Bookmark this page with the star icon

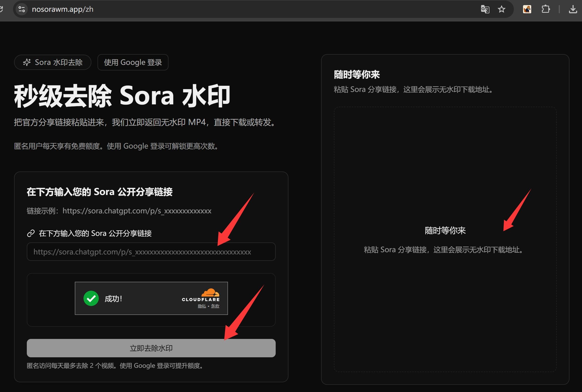click(501, 9)
